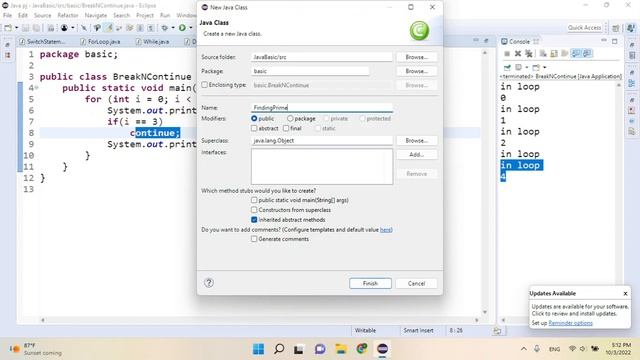The height and width of the screenshot is (360, 640).
Task: Maximize the Console view
Action: (x=614, y=41)
